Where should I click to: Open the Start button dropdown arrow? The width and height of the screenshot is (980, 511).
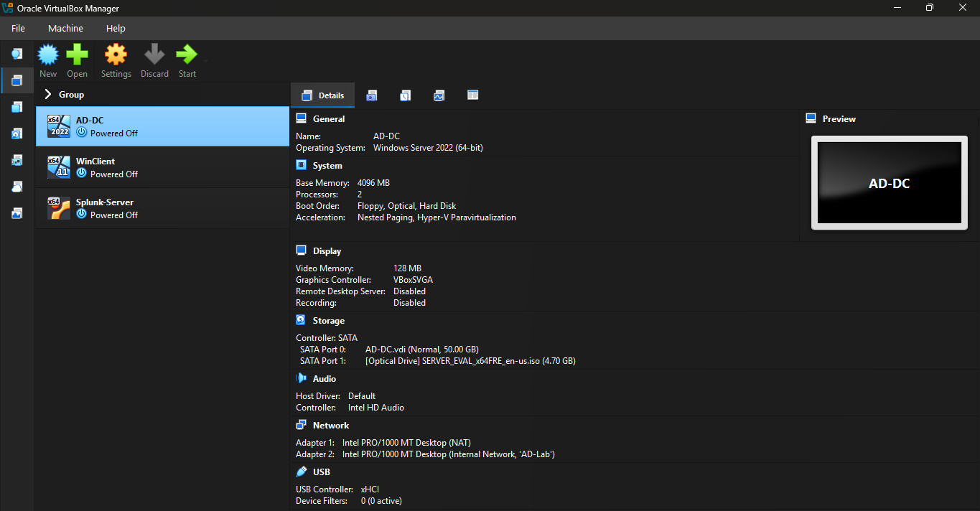pyautogui.click(x=205, y=61)
